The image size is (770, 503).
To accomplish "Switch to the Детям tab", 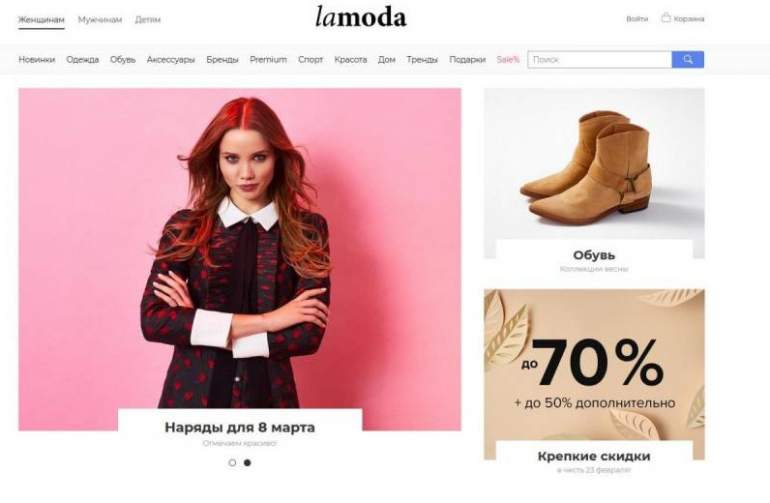I will 148,20.
